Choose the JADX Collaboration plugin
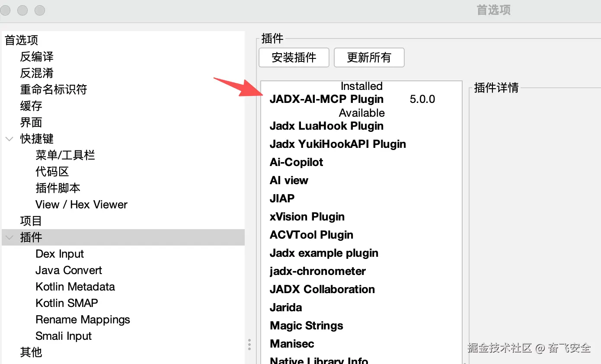 tap(322, 290)
